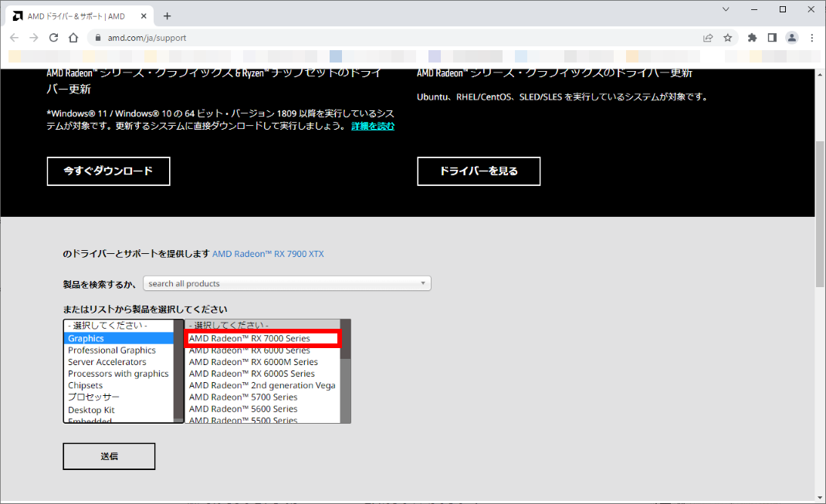Select AMD Radeon 2nd generation Vega

point(262,385)
